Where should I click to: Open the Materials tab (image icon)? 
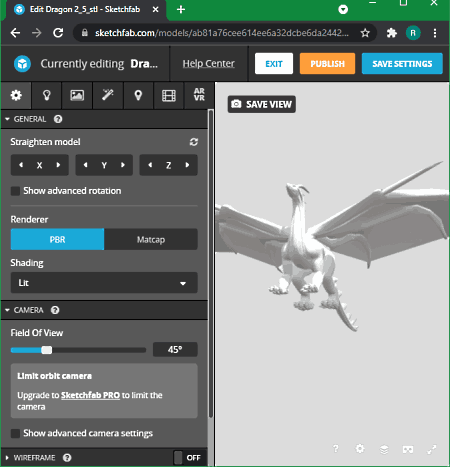[x=77, y=96]
